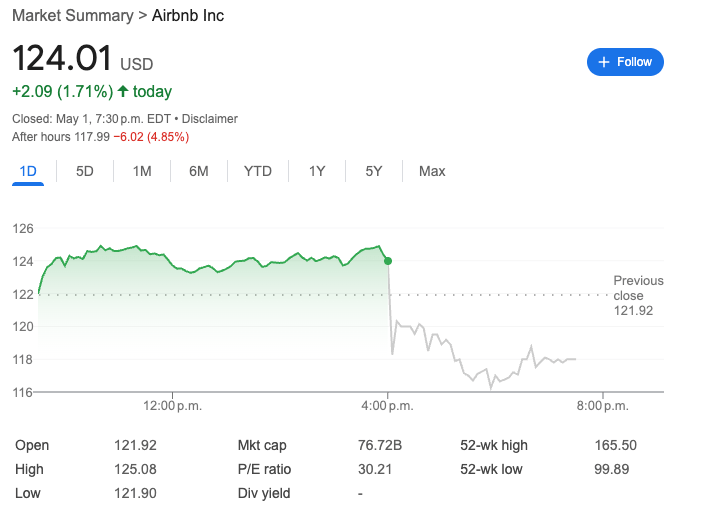The image size is (701, 517).
Task: Click the High value 125.08
Action: 135,469
